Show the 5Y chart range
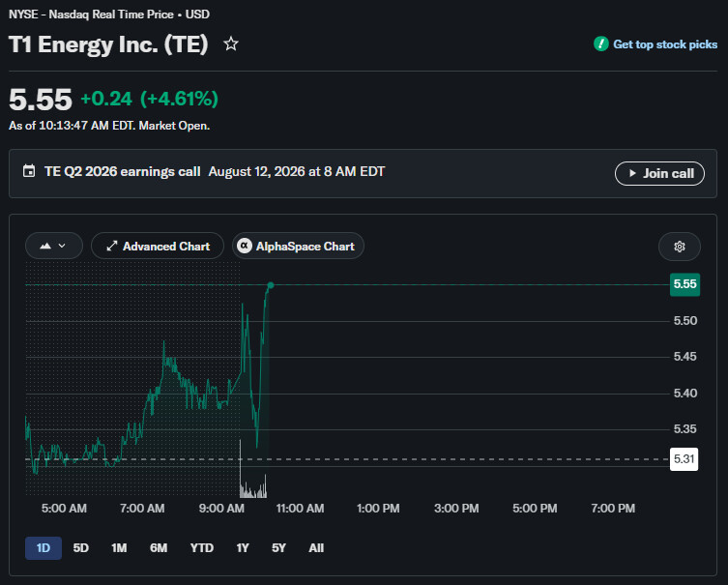The image size is (728, 585). 278,548
